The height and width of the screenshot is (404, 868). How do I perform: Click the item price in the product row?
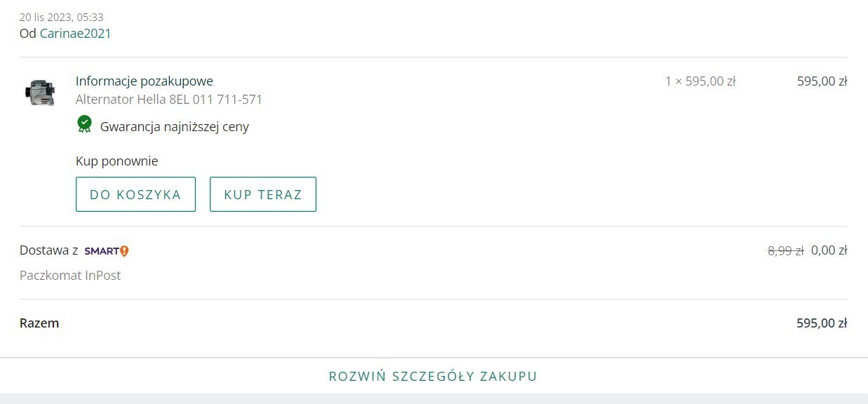[x=822, y=81]
